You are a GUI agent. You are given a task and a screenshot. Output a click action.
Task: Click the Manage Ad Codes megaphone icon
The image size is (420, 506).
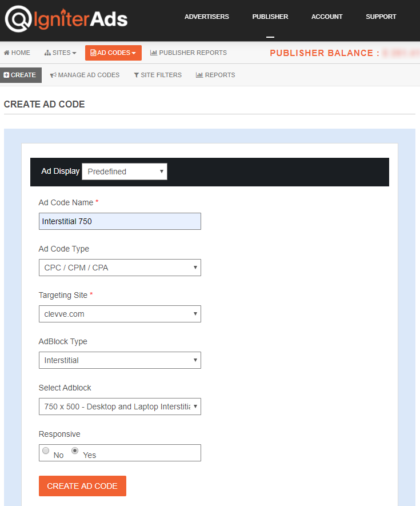coord(53,75)
